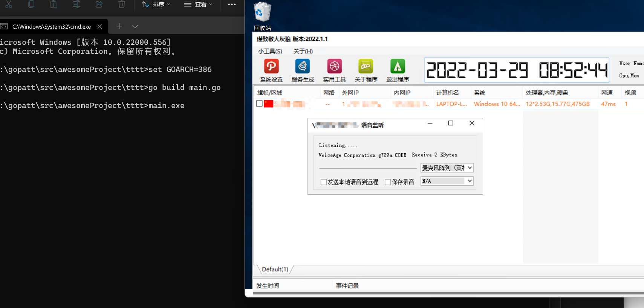Click the main.exe command line in terminal
This screenshot has width=644, height=308.
tap(92, 105)
